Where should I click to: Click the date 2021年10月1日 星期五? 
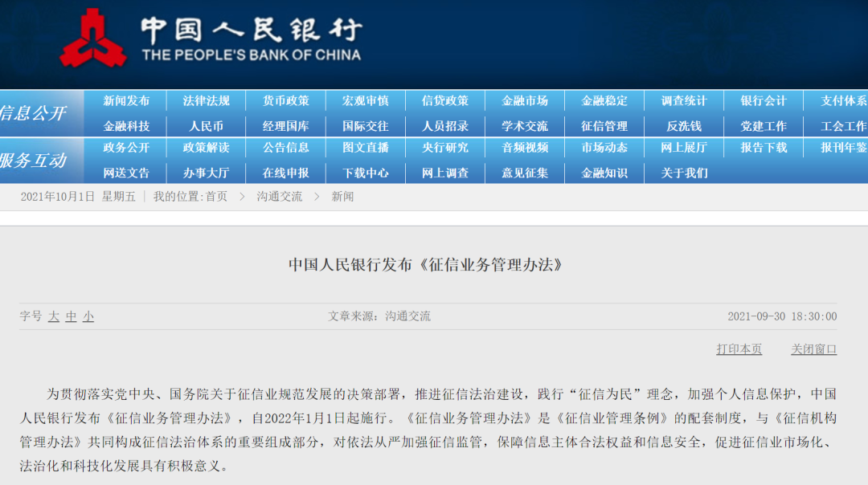pos(78,196)
